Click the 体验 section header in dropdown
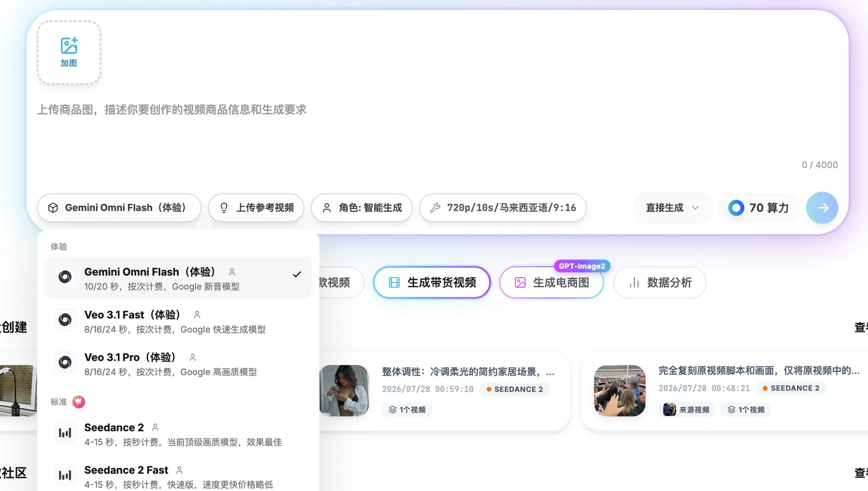868x491 pixels. (59, 247)
